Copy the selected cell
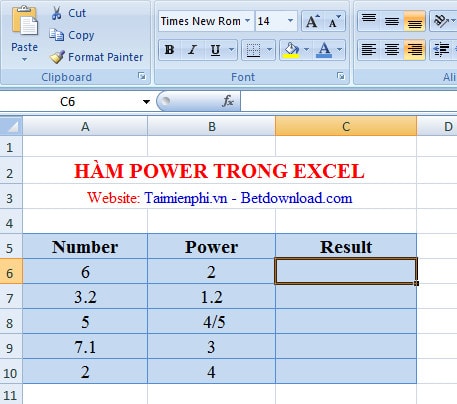Viewport: 457px width, 404px height. coord(72,35)
